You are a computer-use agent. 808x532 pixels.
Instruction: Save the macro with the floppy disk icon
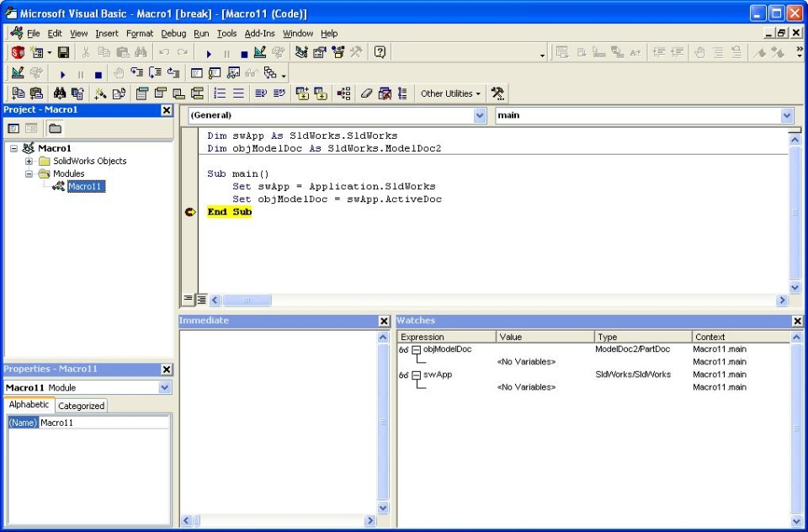63,52
